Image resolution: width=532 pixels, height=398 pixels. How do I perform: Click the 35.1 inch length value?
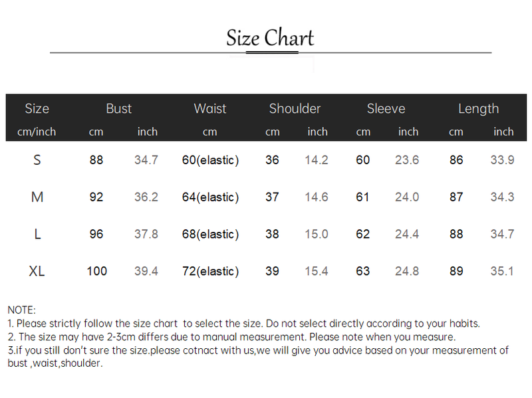pos(502,271)
